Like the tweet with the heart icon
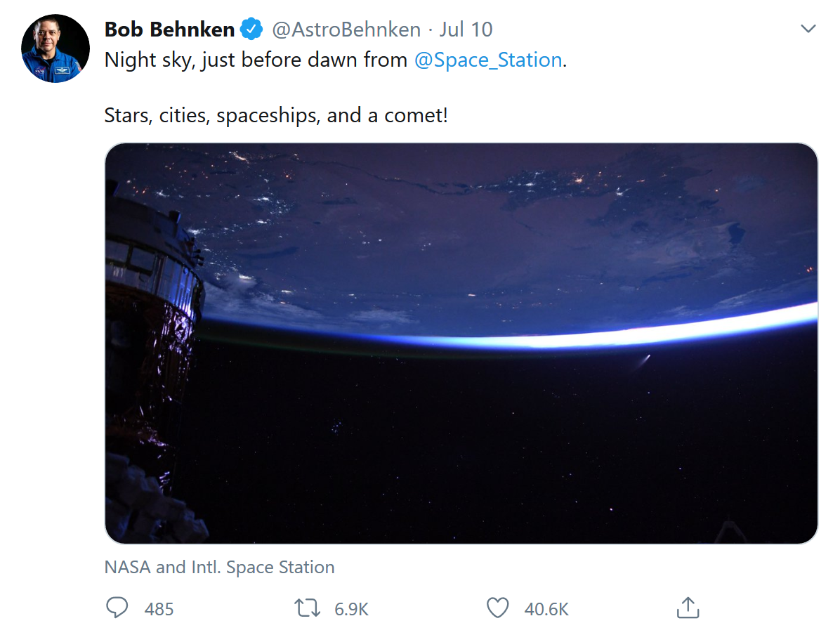Viewport: 840px width, 635px height. [x=497, y=608]
